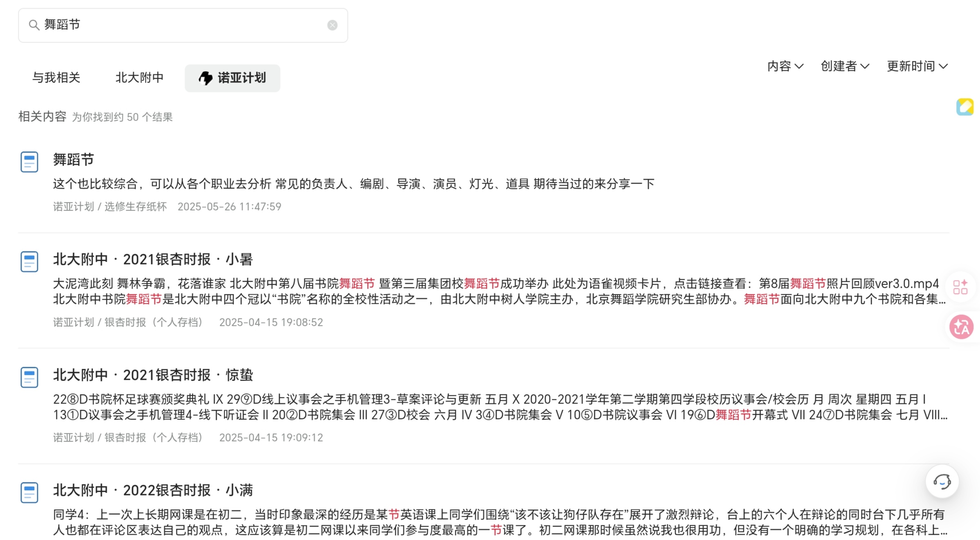Open the 舞蹈节 document result
Screen dimensions: 980x540
click(74, 159)
